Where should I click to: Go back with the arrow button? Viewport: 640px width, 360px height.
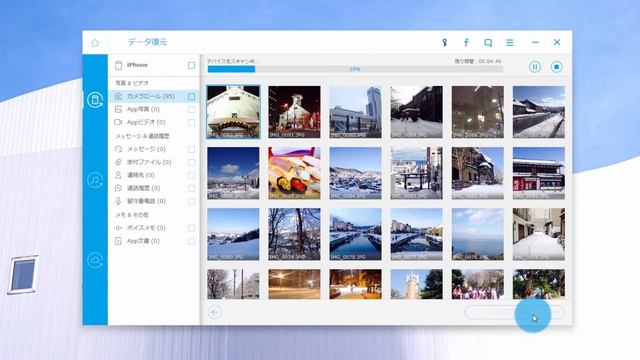[215, 312]
